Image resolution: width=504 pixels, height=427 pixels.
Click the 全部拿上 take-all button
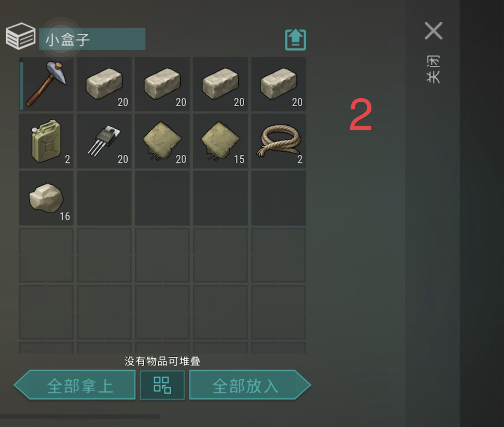pyautogui.click(x=75, y=385)
